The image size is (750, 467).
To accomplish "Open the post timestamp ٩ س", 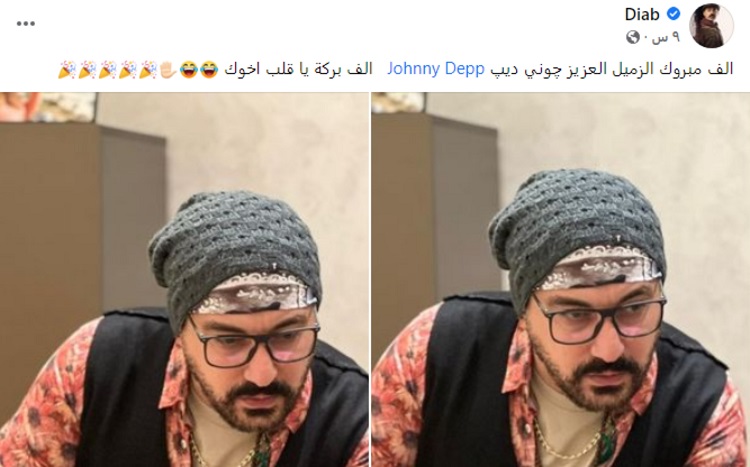I will pyautogui.click(x=661, y=37).
